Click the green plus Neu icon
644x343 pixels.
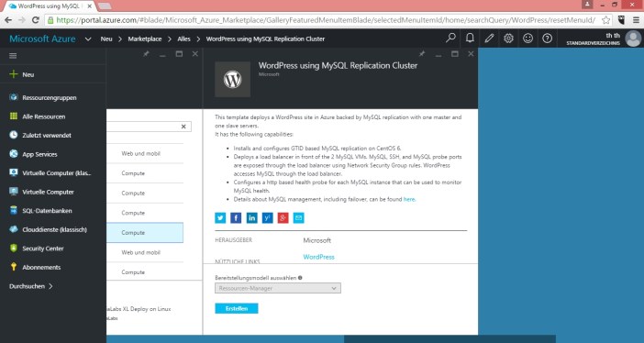[x=14, y=74]
